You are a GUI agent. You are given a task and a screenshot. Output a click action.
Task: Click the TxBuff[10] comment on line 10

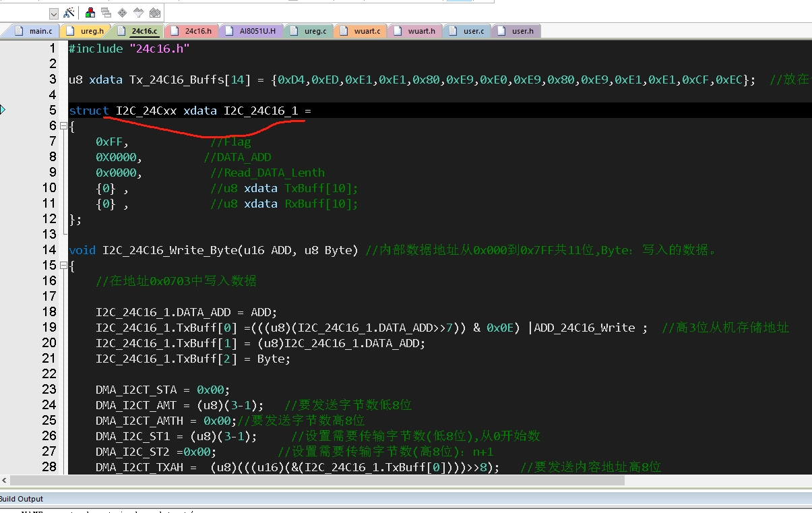click(284, 188)
